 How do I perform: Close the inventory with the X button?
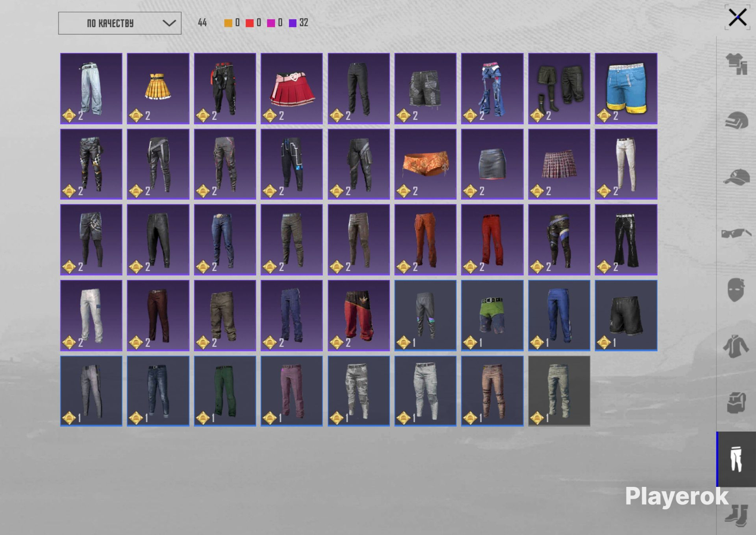pyautogui.click(x=737, y=17)
